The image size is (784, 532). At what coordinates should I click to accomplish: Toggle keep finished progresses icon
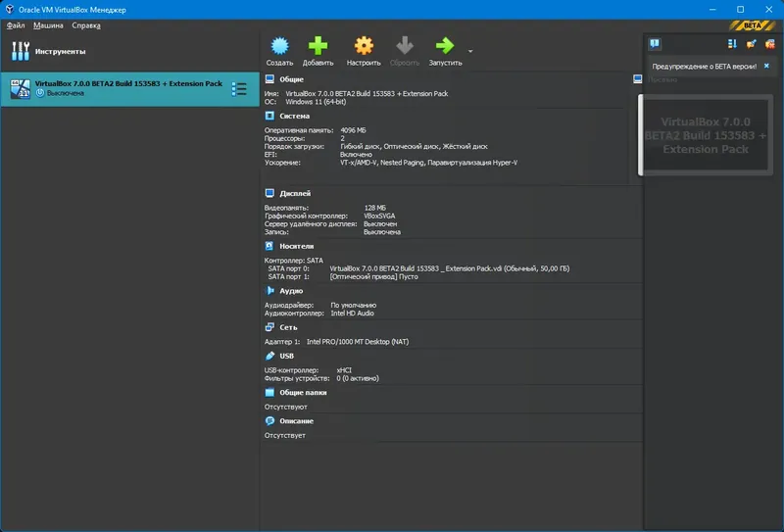(x=751, y=44)
